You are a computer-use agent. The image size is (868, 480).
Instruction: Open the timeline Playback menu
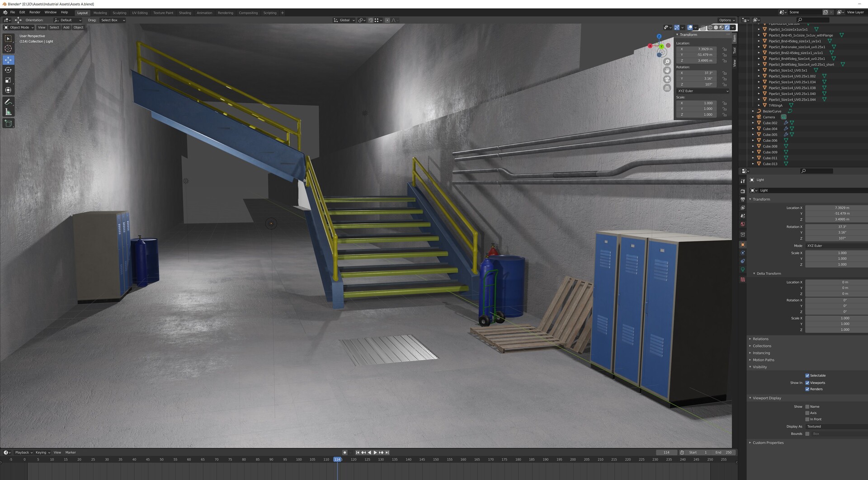24,452
